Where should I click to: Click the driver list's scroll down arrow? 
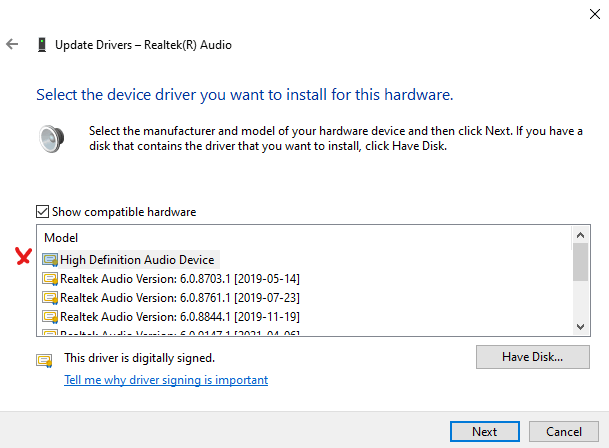coord(581,327)
